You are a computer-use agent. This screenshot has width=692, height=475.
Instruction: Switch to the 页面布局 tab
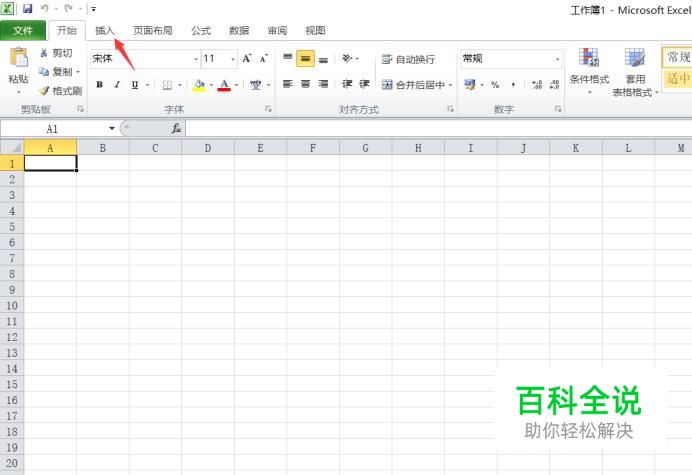[153, 30]
